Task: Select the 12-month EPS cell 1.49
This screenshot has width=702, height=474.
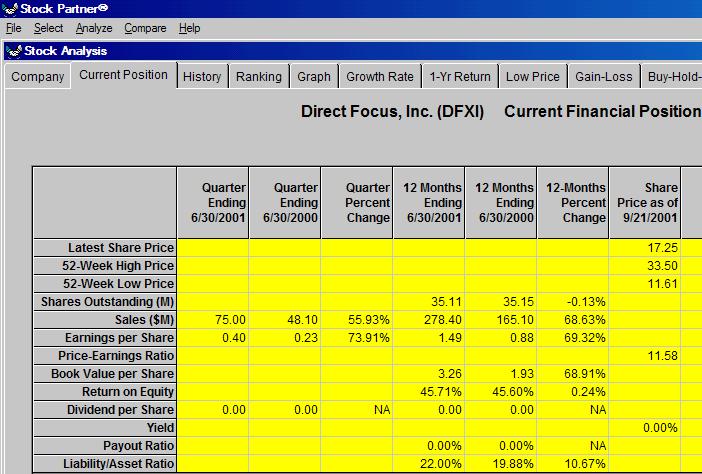Action: (x=429, y=337)
